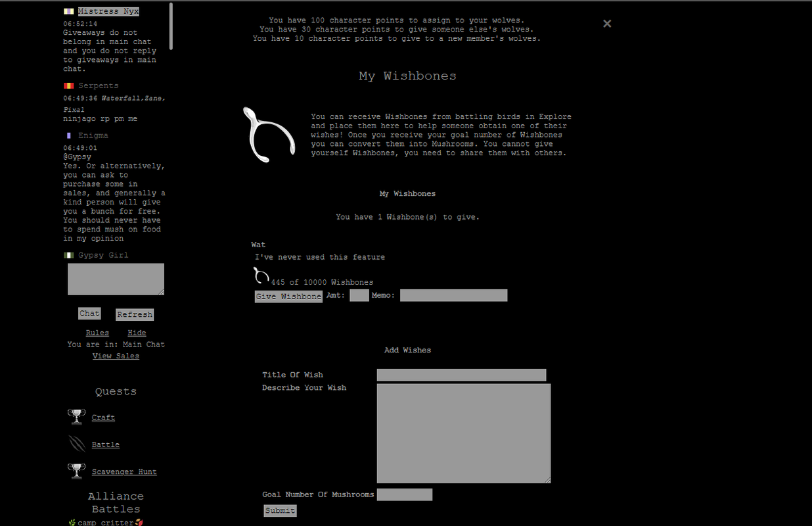Click the 100 character points notice
Viewport: 812px width, 526px height.
397,20
